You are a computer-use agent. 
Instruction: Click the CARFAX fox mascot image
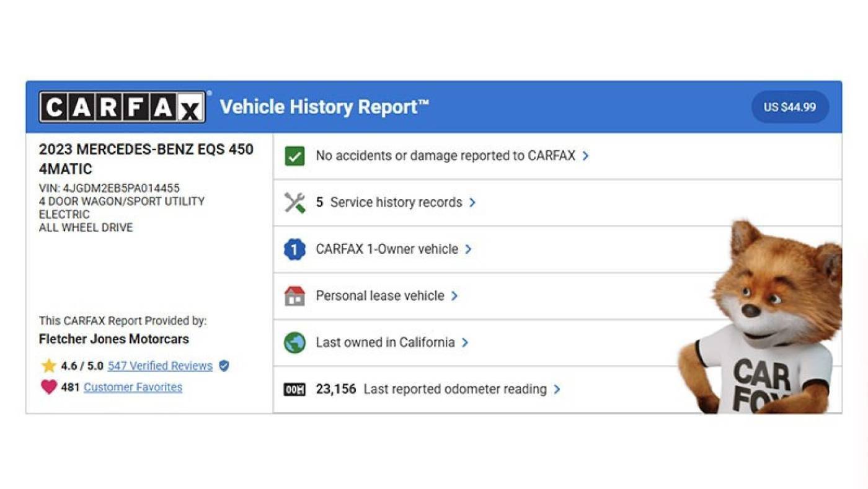(x=761, y=316)
